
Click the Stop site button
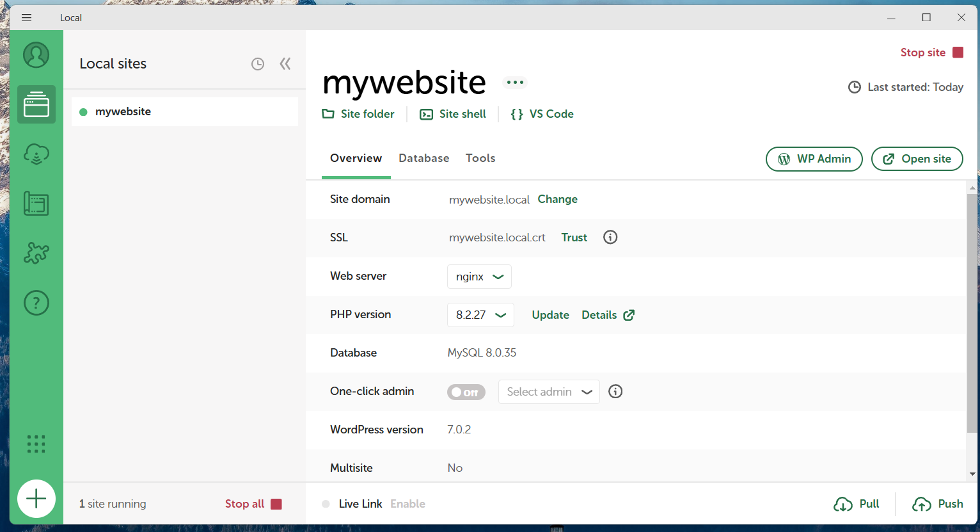click(x=932, y=52)
